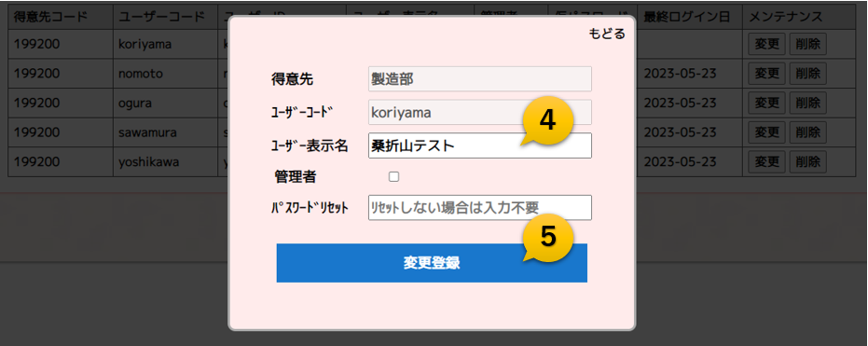Focus the ユーザー表示名 field with 桑折山テスト
The height and width of the screenshot is (346, 868).
point(480,145)
